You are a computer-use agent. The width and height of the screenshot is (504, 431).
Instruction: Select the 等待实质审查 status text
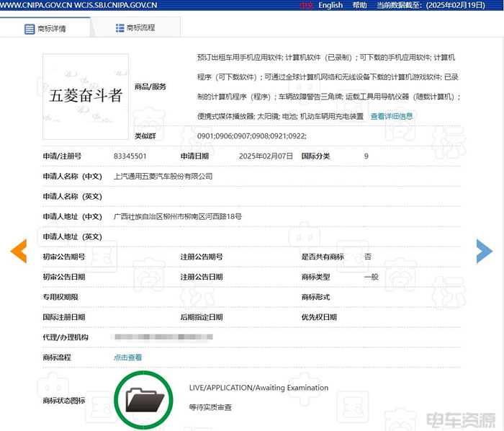click(210, 407)
